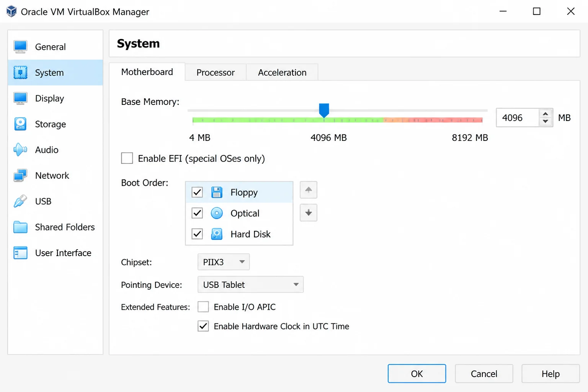Click the Help button
Screen dimensions: 588x392
coord(550,374)
